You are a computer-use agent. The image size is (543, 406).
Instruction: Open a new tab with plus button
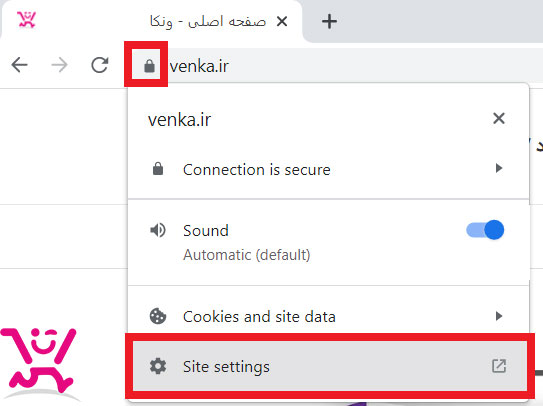pos(329,21)
